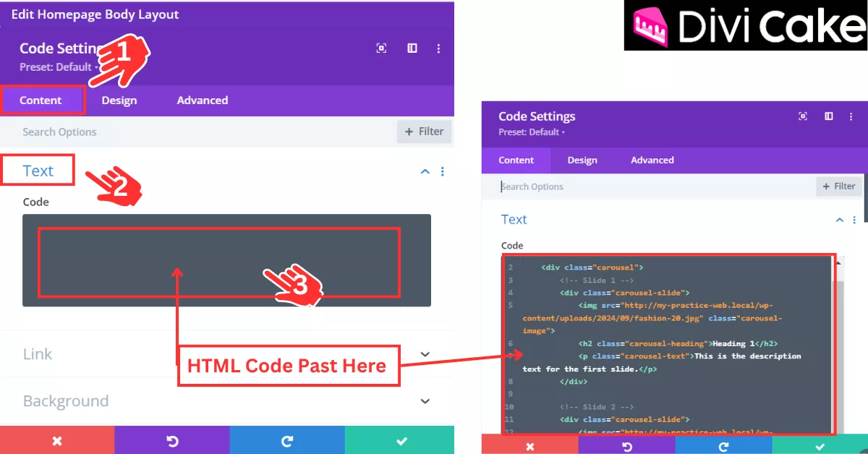Click split-view columns icon in left panel header

coord(412,48)
